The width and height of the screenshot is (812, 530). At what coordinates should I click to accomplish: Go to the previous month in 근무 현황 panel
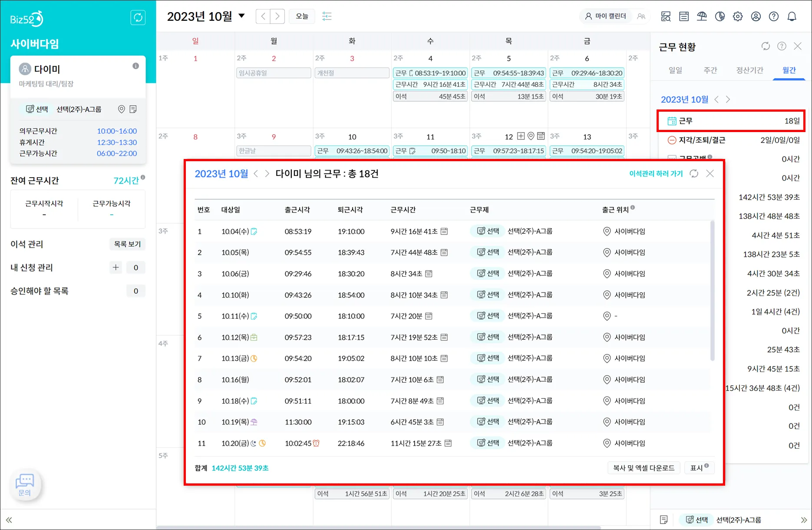point(717,99)
